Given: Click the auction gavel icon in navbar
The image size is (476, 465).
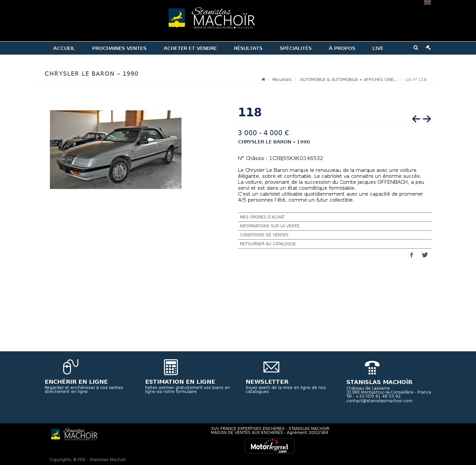Looking at the screenshot, I should pyautogui.click(x=428, y=48).
